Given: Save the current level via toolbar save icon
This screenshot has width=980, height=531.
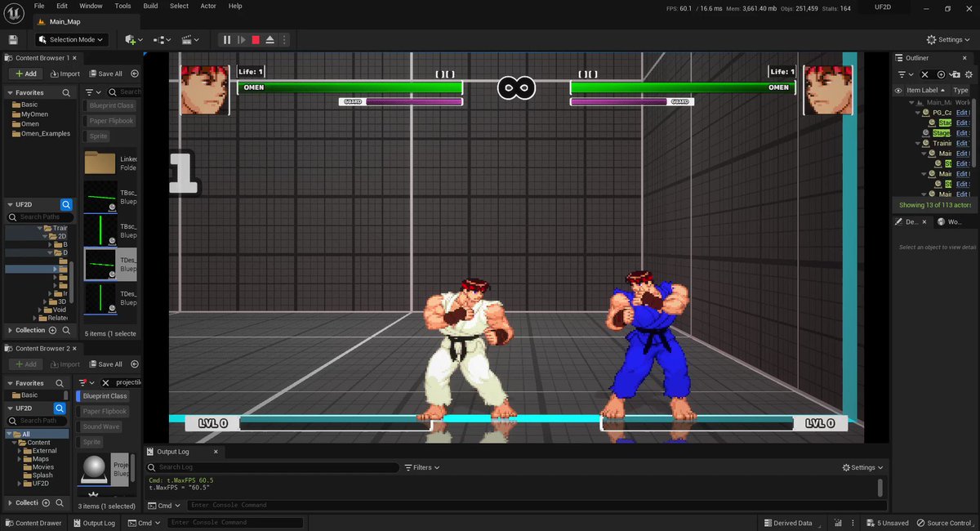Looking at the screenshot, I should pos(13,39).
